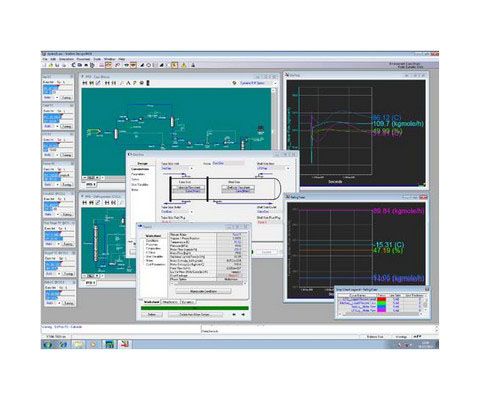Select Composition in the stream Worksheet list
The width and height of the screenshot is (480, 396).
[x=153, y=248]
